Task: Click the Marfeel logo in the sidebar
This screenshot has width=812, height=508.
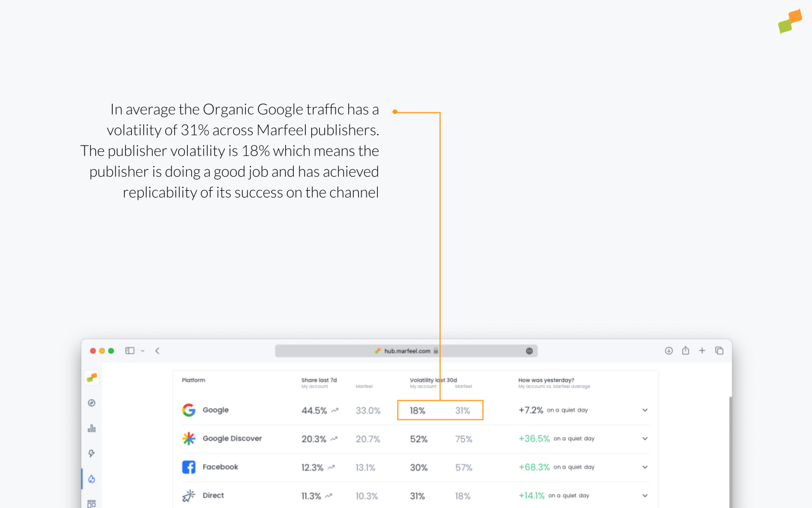Action: 91,378
